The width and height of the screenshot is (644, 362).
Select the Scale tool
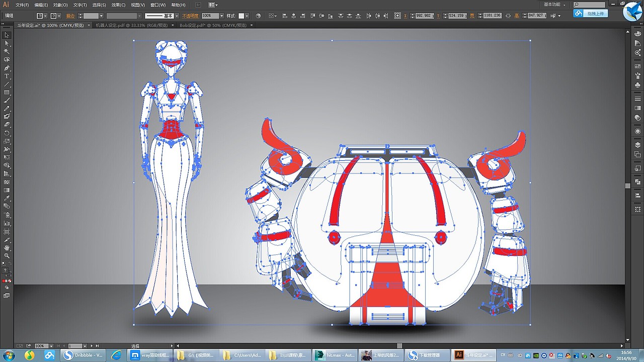[7, 141]
